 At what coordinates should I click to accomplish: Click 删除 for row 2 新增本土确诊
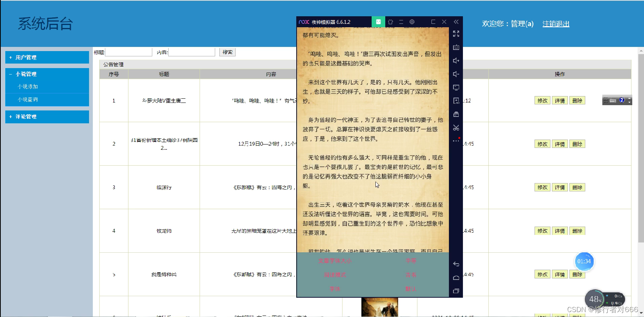[577, 144]
